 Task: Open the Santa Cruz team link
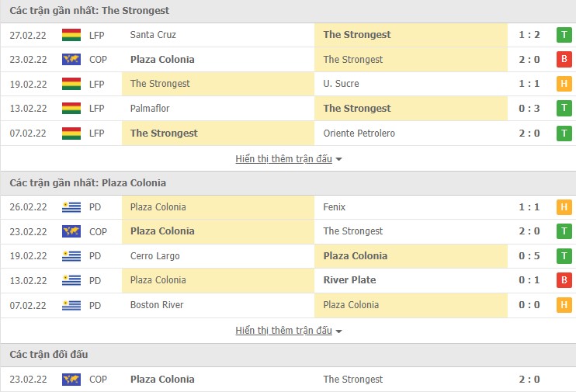click(x=153, y=35)
